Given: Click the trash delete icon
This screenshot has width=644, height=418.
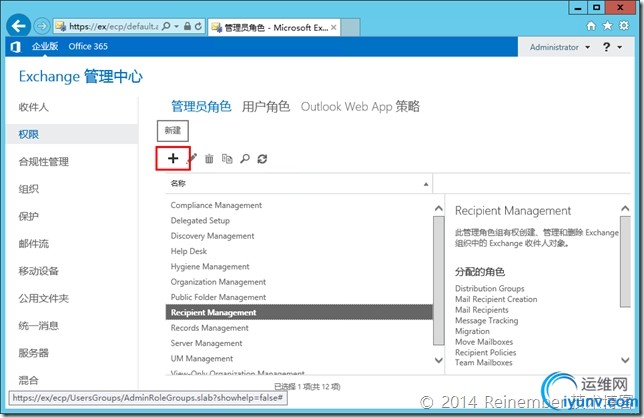Looking at the screenshot, I should (x=209, y=158).
